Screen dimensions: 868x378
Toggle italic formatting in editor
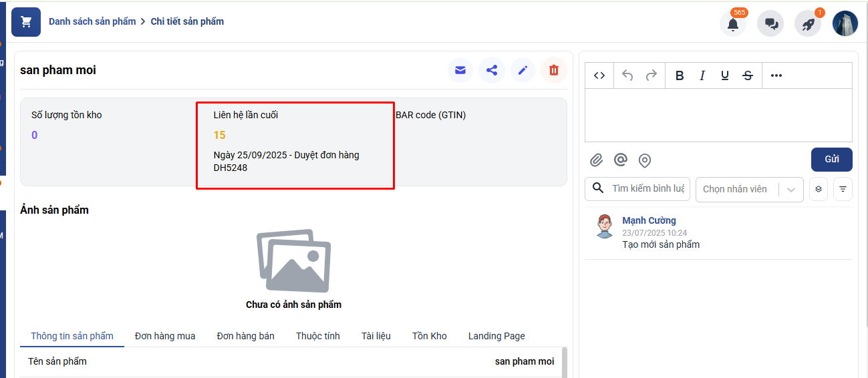click(702, 75)
